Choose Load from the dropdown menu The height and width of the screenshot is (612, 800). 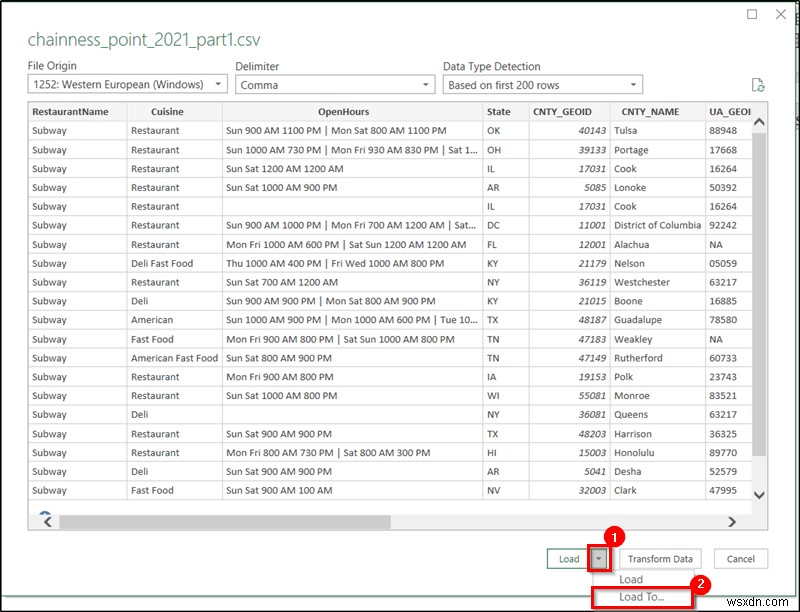click(x=633, y=578)
